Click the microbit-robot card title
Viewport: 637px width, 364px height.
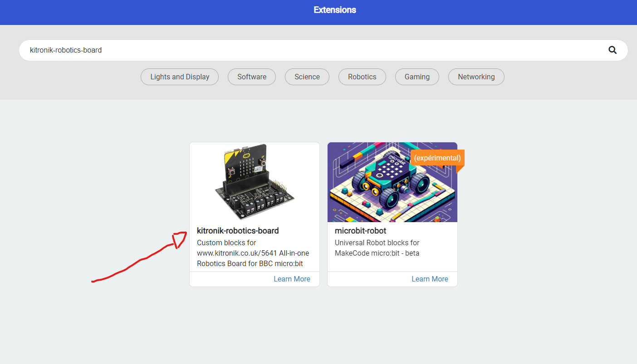tap(360, 231)
